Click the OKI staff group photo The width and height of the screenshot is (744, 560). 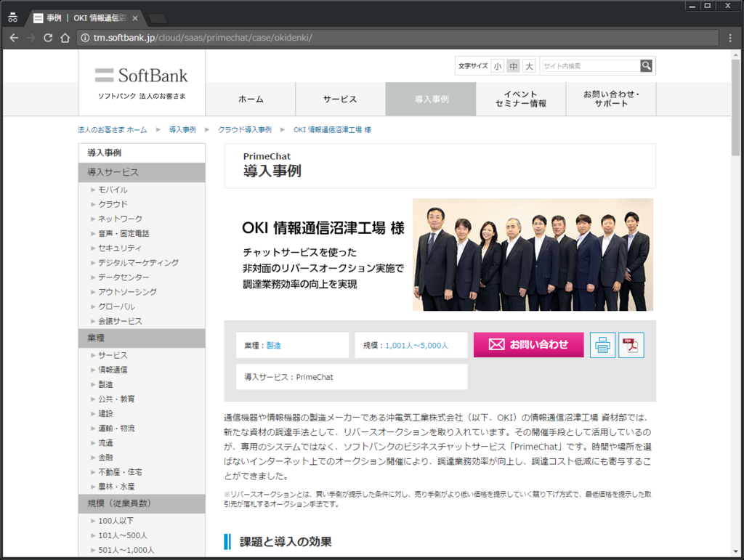point(533,255)
